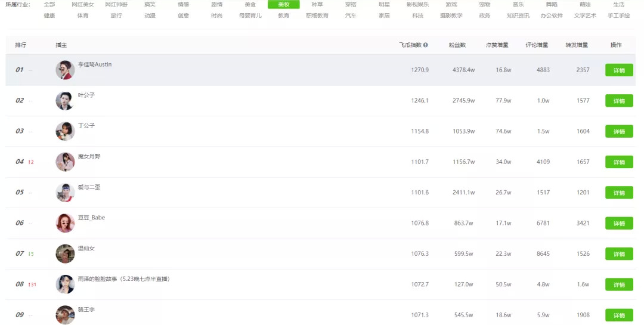Go to the 动漫 category
Viewport: 644px width, 325px height.
(150, 16)
